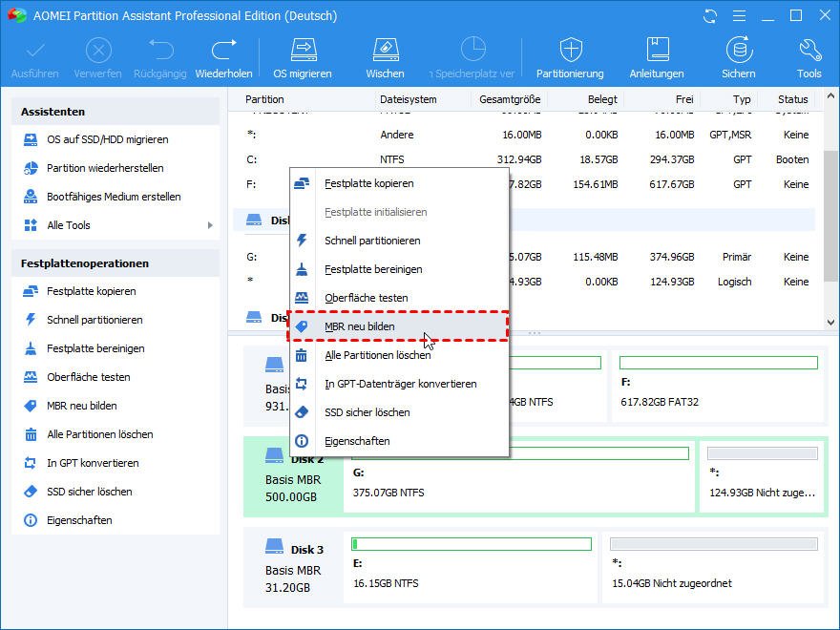This screenshot has height=630, width=840.
Task: Sort by the Partition column header
Action: pyautogui.click(x=264, y=99)
